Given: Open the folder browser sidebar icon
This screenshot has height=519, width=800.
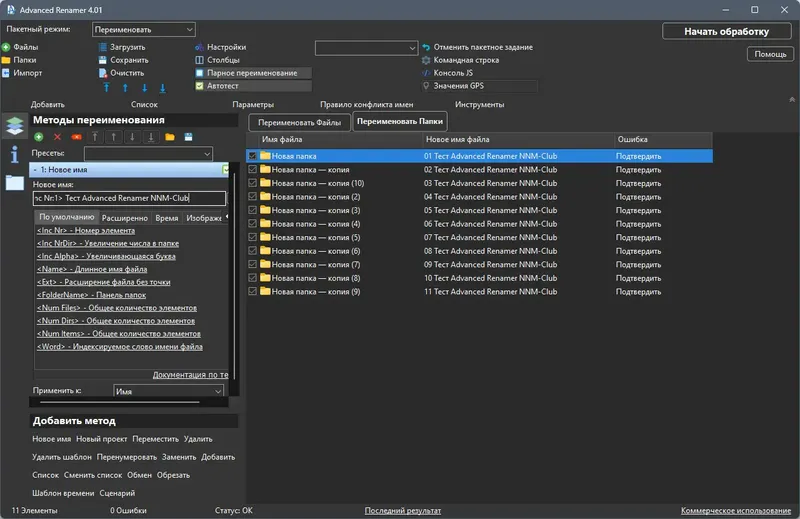Looking at the screenshot, I should (15, 182).
